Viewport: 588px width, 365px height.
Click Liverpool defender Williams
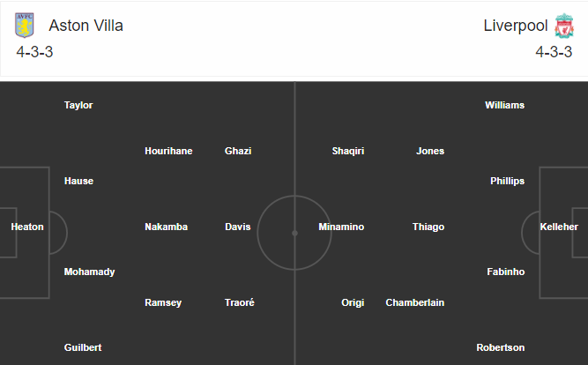coord(504,105)
